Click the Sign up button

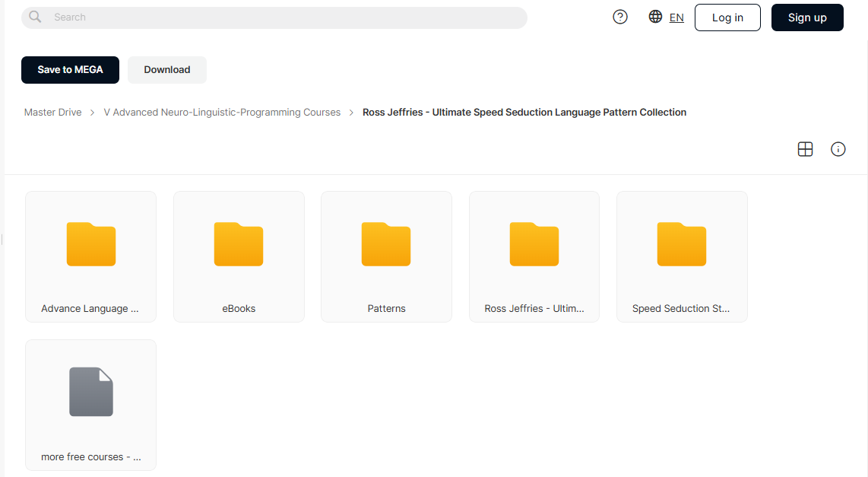(x=807, y=17)
